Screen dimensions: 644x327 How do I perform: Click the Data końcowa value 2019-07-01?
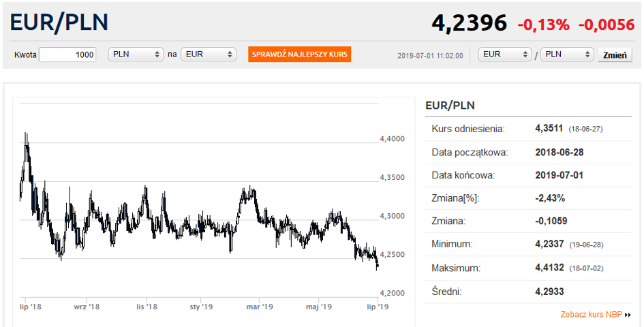(559, 175)
